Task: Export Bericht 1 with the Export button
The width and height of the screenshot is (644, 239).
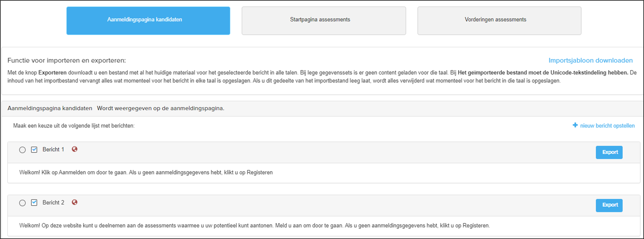Action: pyautogui.click(x=609, y=152)
